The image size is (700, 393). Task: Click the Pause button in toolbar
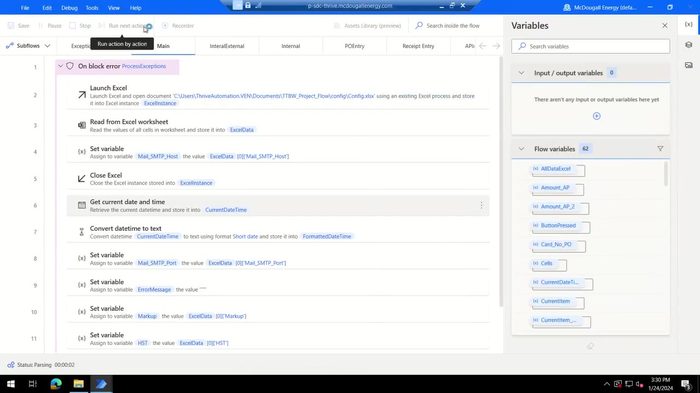click(50, 26)
